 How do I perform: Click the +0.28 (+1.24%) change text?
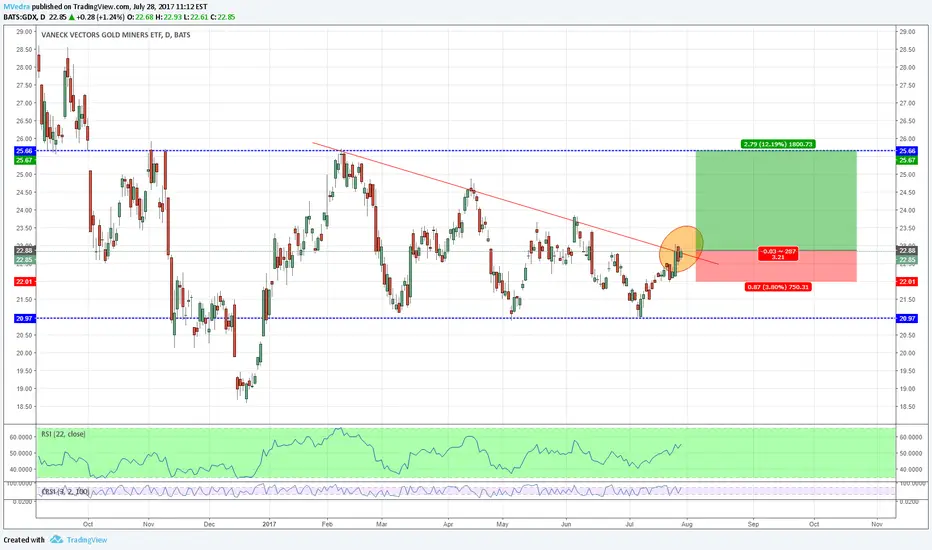(100, 17)
